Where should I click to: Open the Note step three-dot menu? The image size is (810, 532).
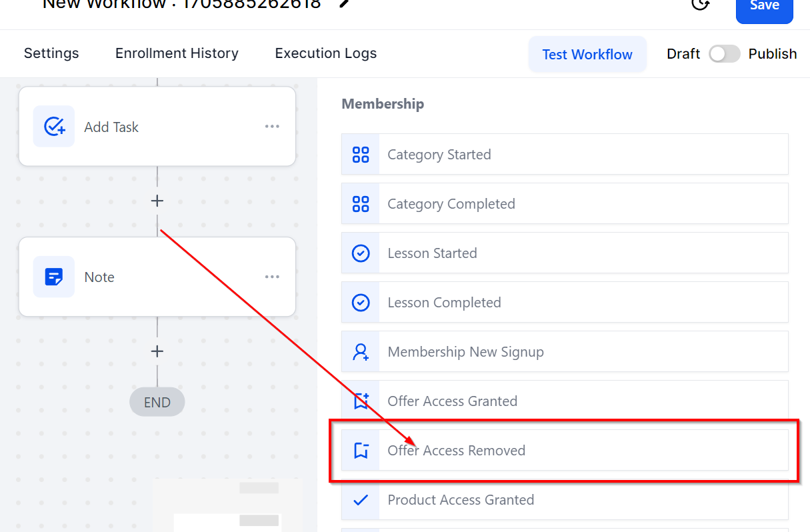[x=272, y=277]
